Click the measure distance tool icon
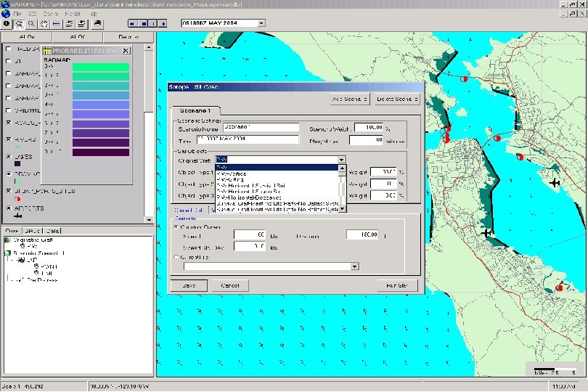 [57, 23]
